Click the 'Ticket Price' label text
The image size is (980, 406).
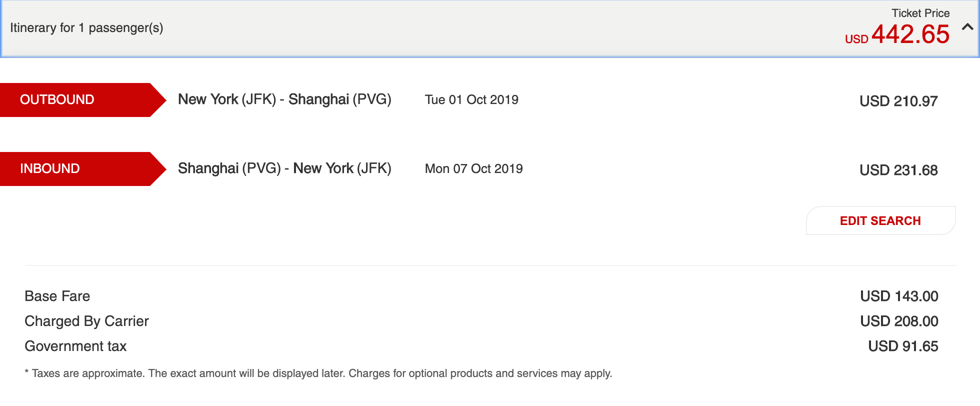(920, 13)
